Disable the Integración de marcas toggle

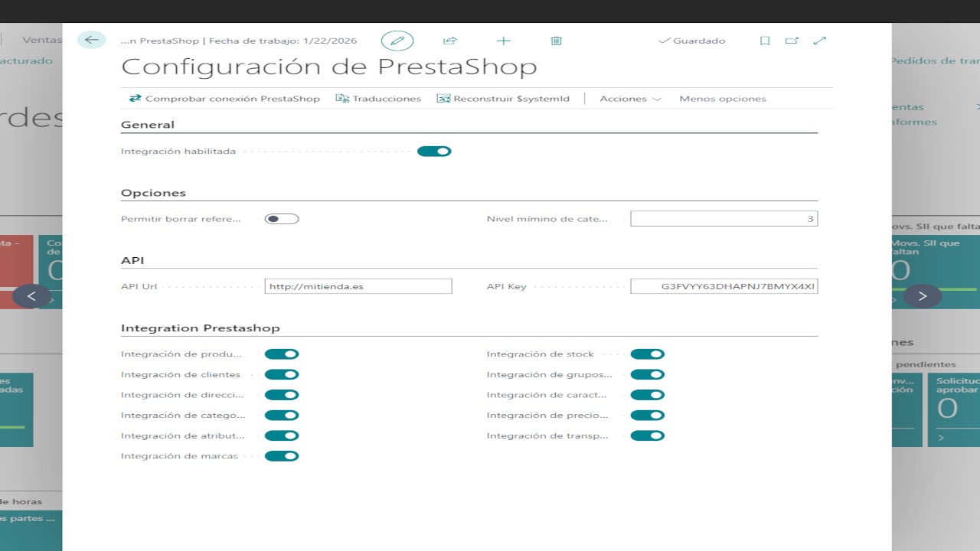[282, 455]
